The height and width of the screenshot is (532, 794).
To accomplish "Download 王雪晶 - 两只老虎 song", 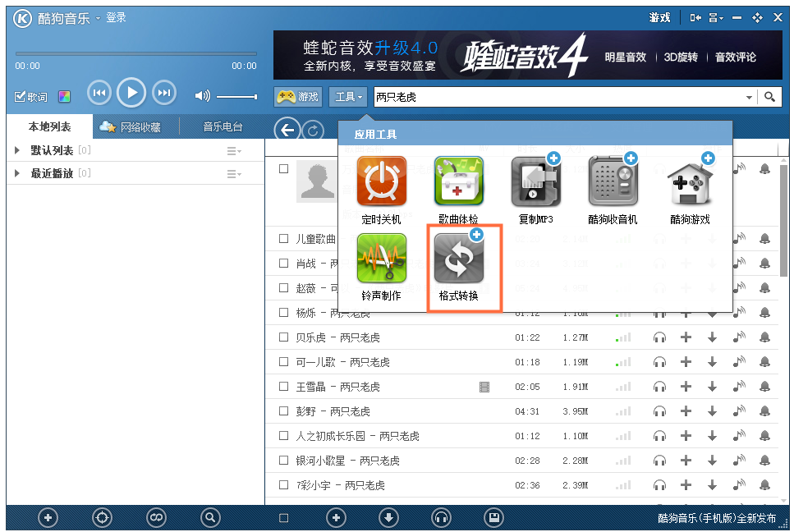I will (712, 387).
